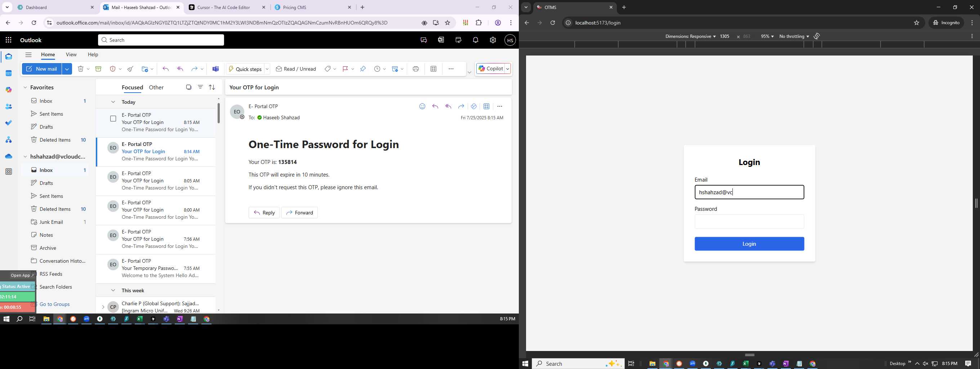Open To Do checkmark app in rail
The height and width of the screenshot is (369, 980).
pyautogui.click(x=8, y=123)
